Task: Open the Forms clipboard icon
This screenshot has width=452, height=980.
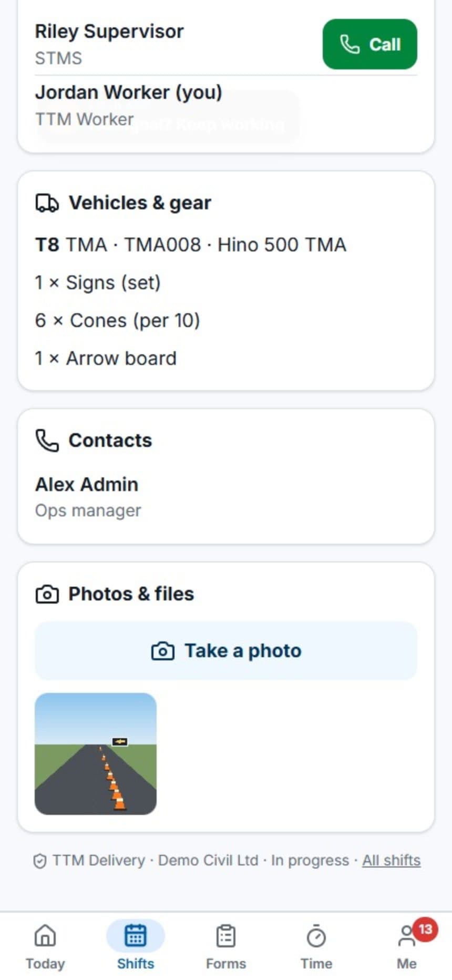Action: [226, 936]
